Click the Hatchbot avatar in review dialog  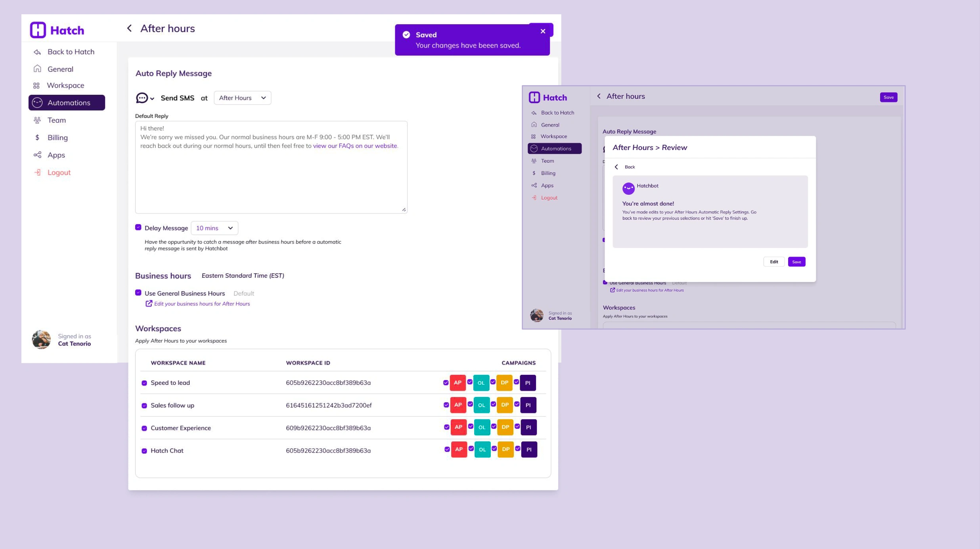tap(628, 188)
